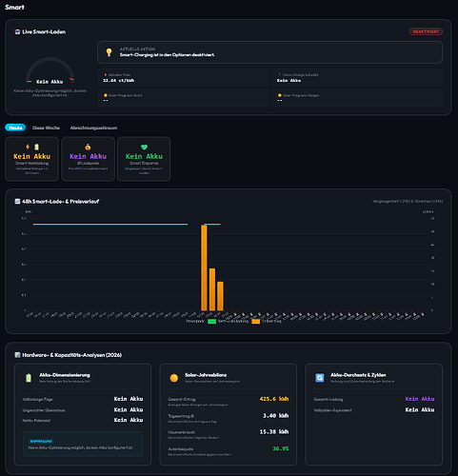
Task: Click the Solar-Jahresbilanz card title
Action: tap(206, 375)
